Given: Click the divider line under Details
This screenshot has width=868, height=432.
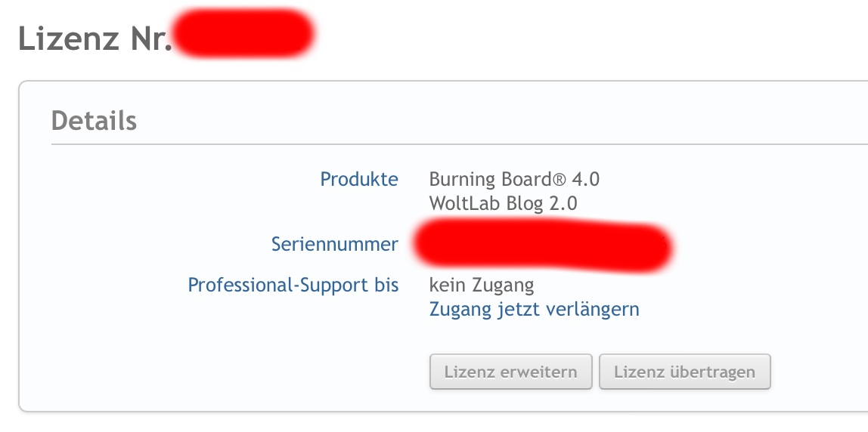Looking at the screenshot, I should point(454,143).
